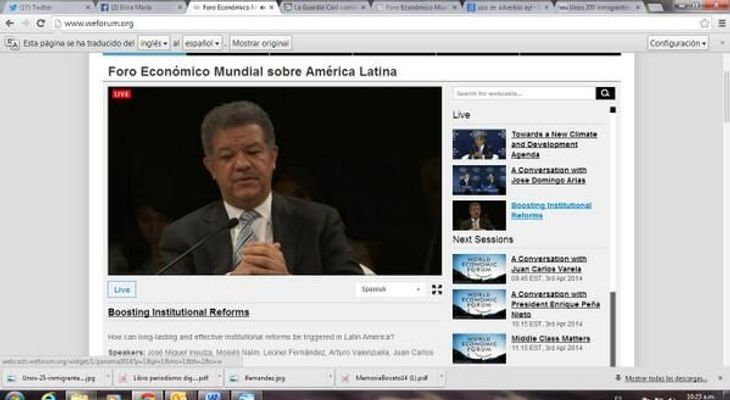Open the inglés source language dropdown
The image size is (730, 400).
(x=154, y=43)
